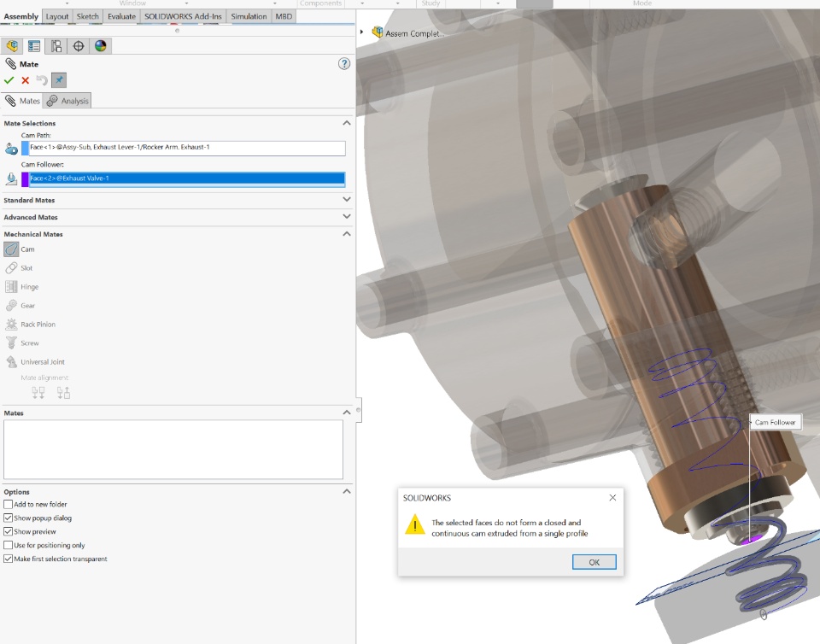Click the assembly icon in flyout tree
This screenshot has width=820, height=644.
[x=377, y=32]
